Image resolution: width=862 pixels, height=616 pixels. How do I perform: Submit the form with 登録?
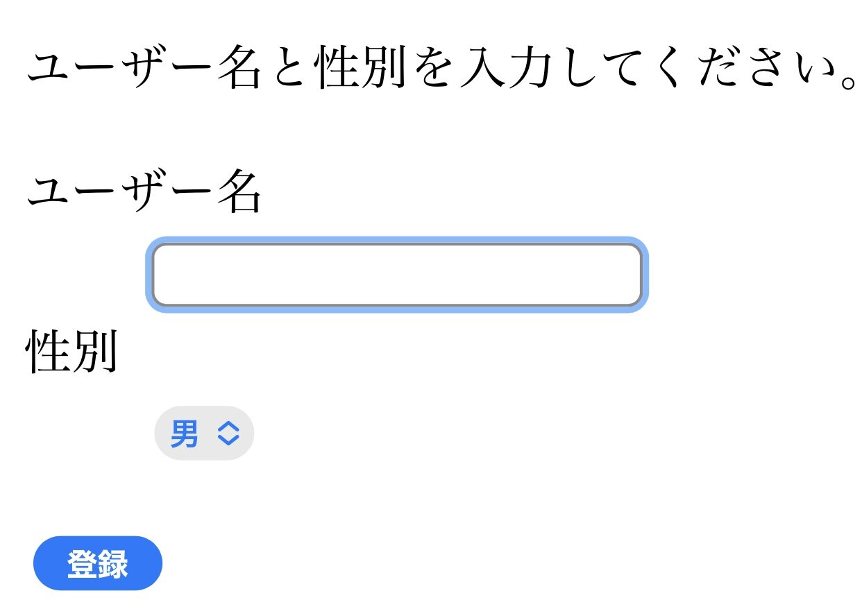[97, 563]
